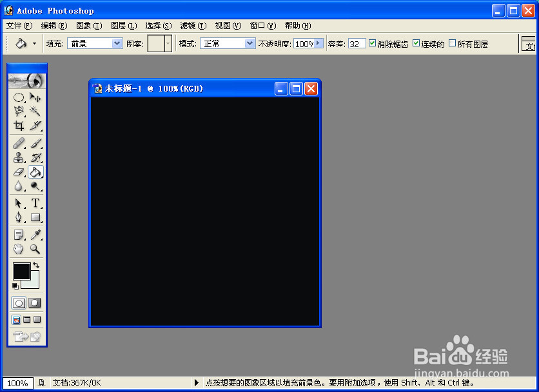
Task: Enter quick mask editing mode
Action: pos(35,302)
